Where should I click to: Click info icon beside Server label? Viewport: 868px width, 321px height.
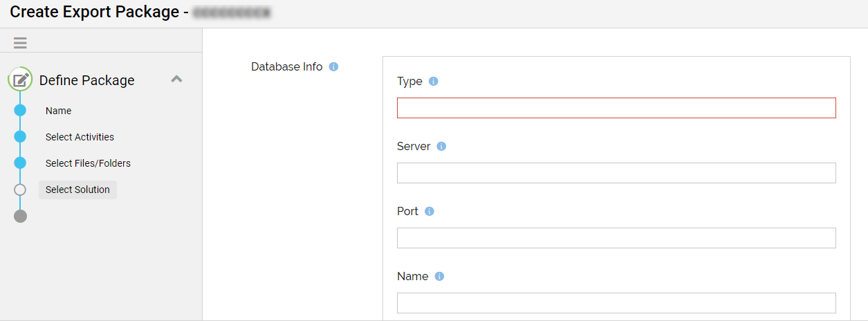tap(441, 147)
